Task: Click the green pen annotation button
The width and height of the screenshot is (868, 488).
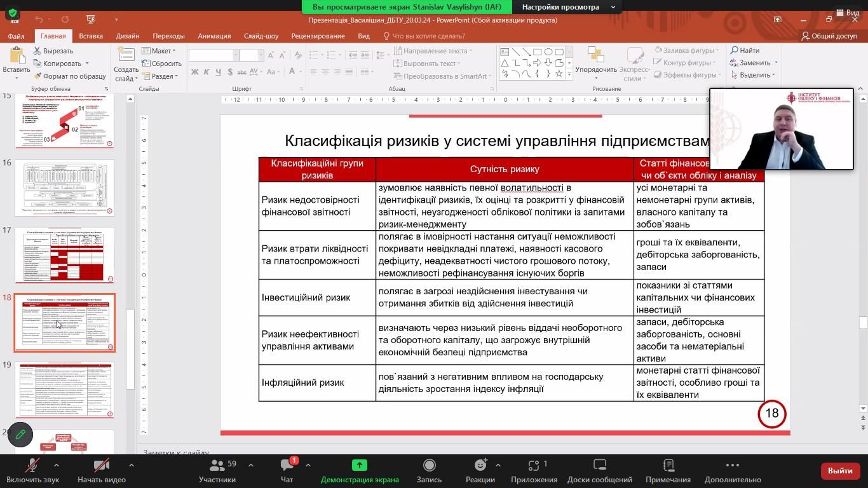Action: [x=20, y=435]
